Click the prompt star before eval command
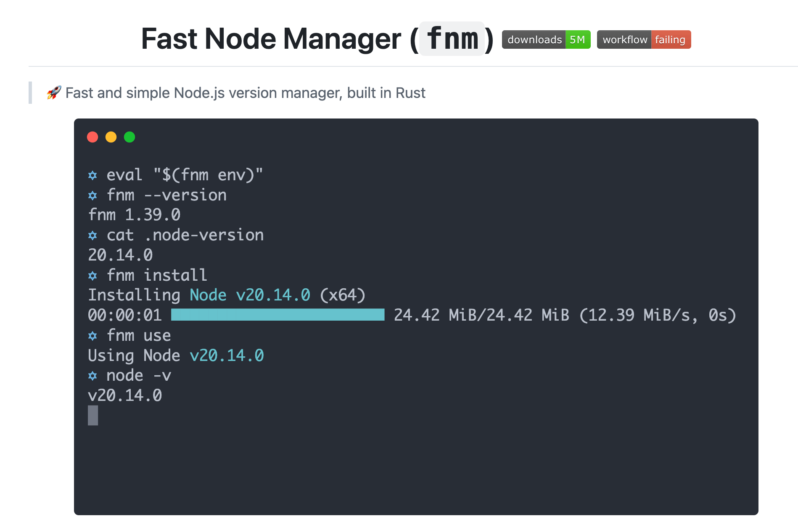 (92, 175)
